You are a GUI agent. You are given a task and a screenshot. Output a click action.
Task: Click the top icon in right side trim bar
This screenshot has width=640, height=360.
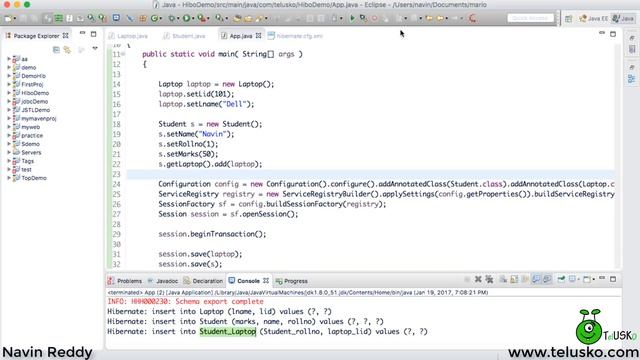tap(632, 38)
